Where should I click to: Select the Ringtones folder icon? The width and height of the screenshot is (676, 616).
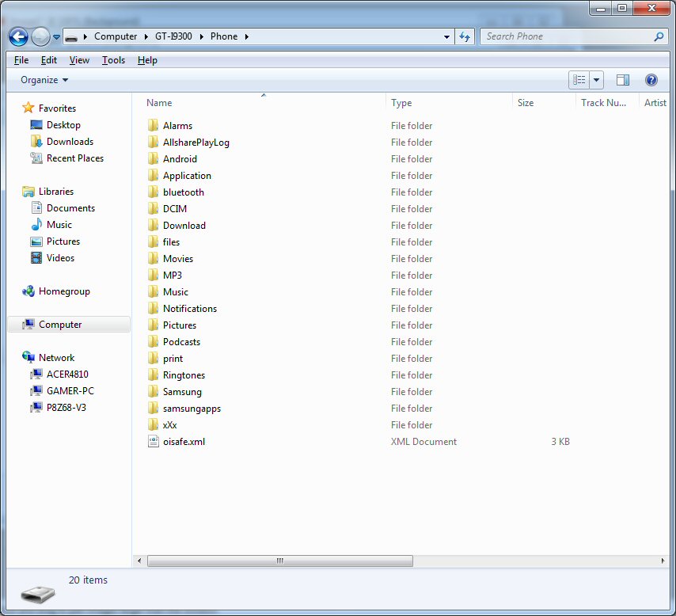153,375
